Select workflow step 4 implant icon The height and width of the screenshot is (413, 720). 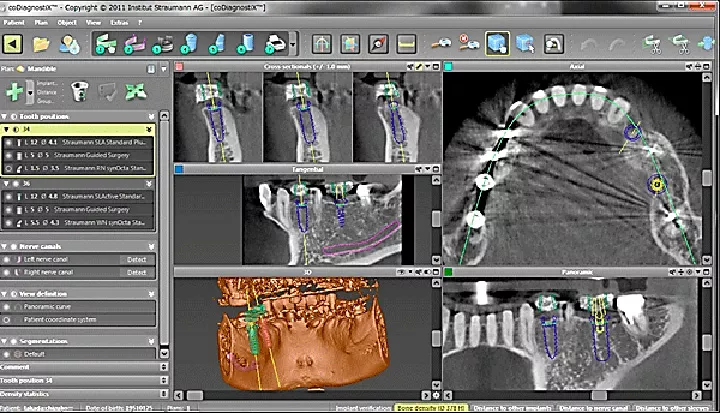tap(189, 44)
